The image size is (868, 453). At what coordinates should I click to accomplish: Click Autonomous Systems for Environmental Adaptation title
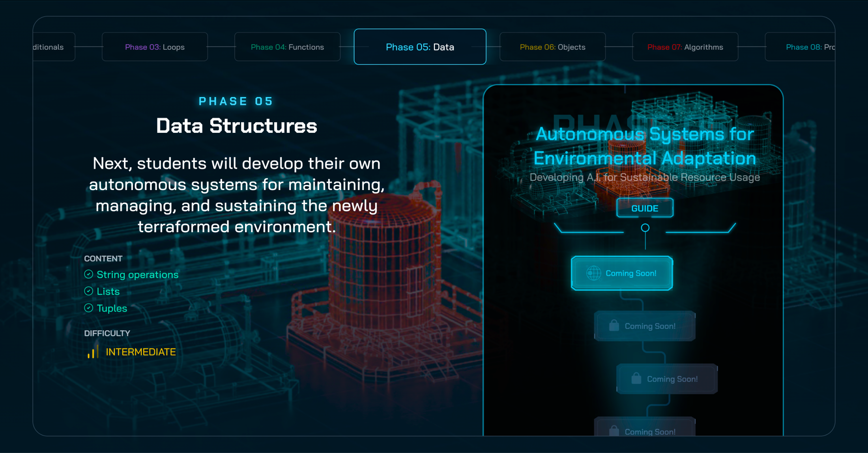pyautogui.click(x=645, y=146)
